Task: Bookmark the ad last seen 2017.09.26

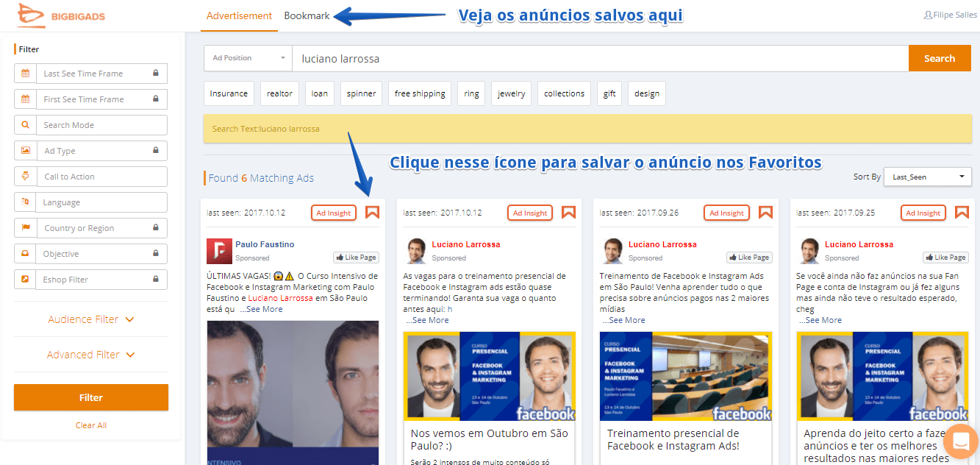Action: click(765, 213)
